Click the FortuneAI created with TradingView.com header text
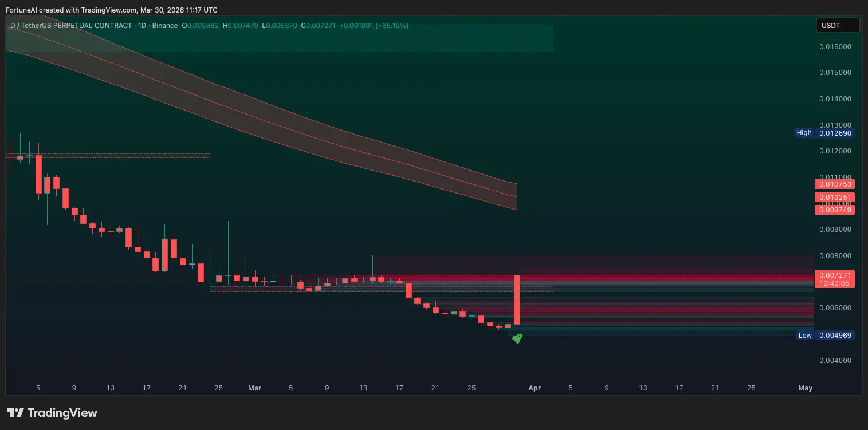 click(111, 10)
